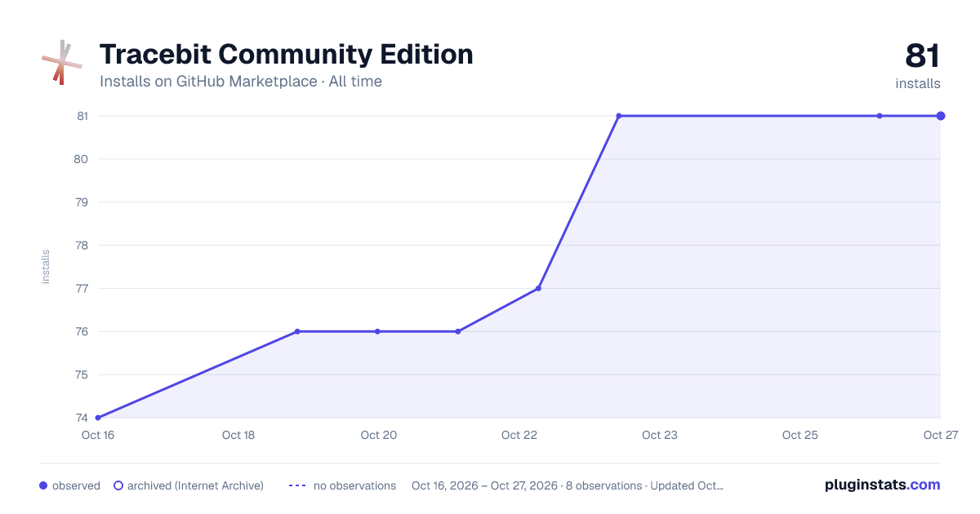Click the y-axis label 74
This screenshot has width=980, height=514.
coord(82,418)
